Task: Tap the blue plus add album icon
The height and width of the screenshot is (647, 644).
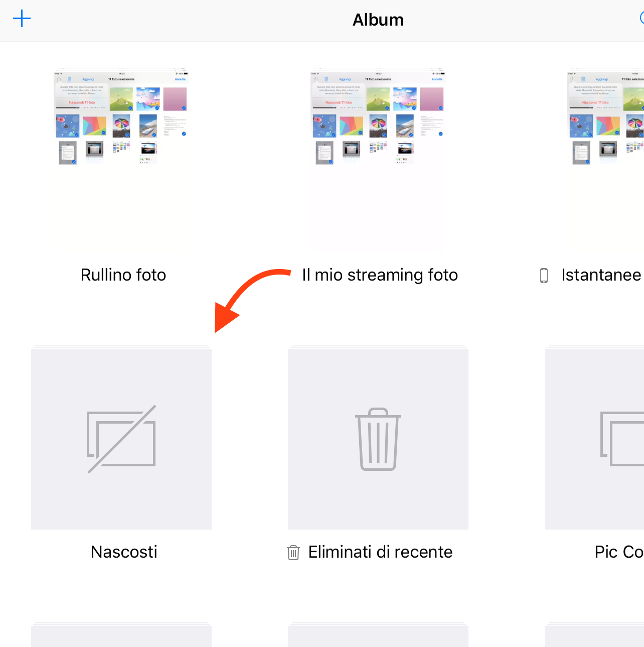Action: coord(22,19)
